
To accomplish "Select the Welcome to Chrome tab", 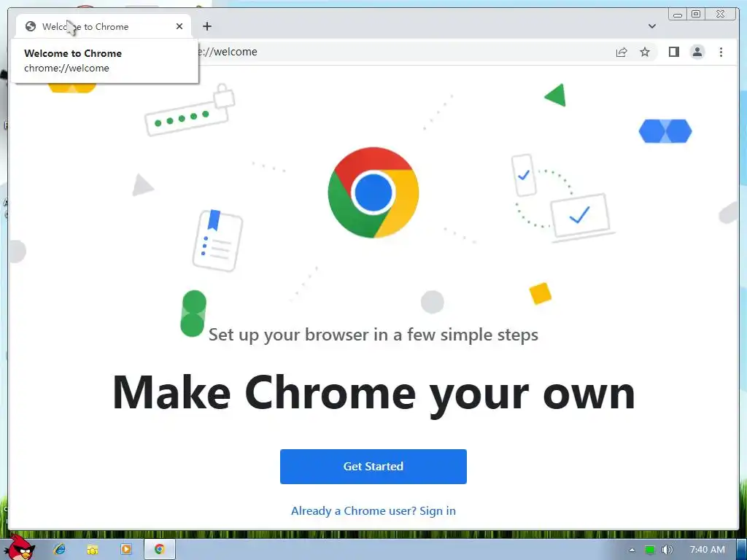I will pyautogui.click(x=104, y=26).
